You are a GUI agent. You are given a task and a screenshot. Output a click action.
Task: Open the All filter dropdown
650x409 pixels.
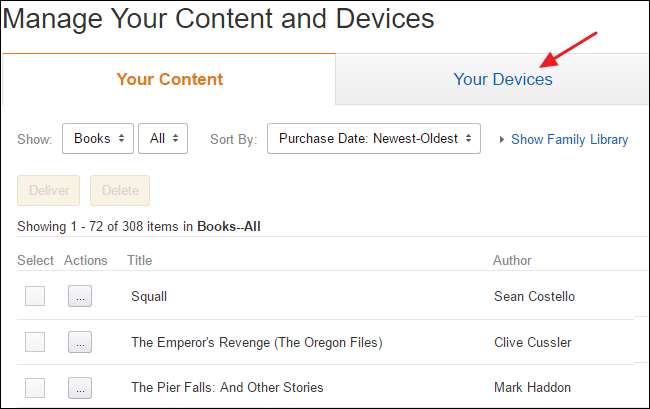(162, 139)
